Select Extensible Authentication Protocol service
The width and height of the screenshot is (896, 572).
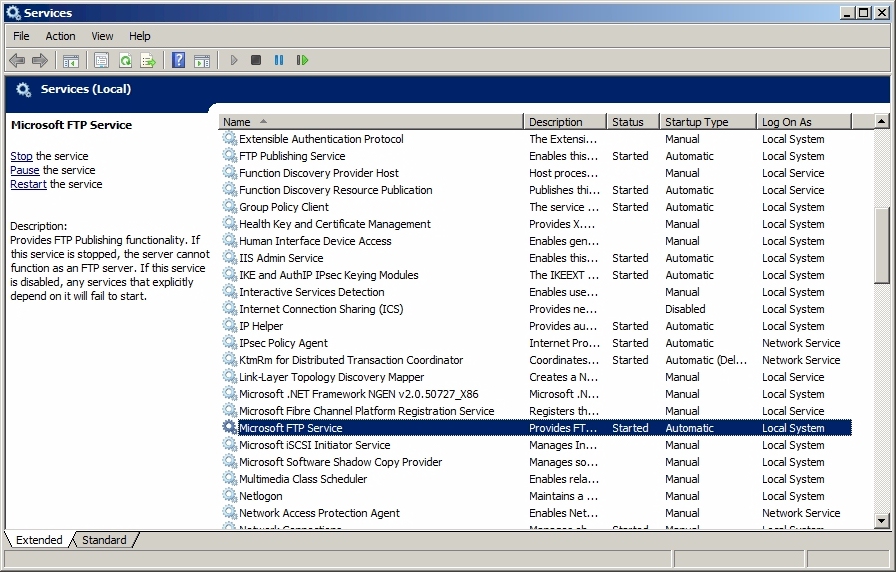click(x=321, y=139)
